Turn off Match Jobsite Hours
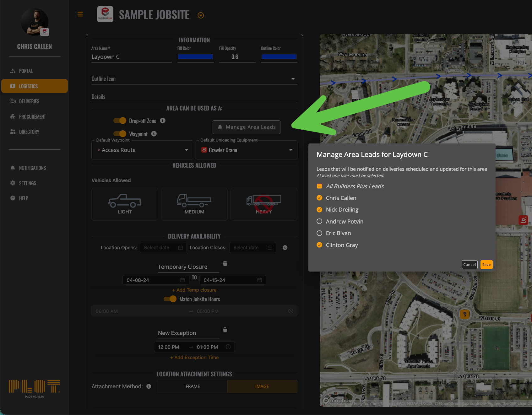This screenshot has height=415, width=532. pyautogui.click(x=170, y=299)
